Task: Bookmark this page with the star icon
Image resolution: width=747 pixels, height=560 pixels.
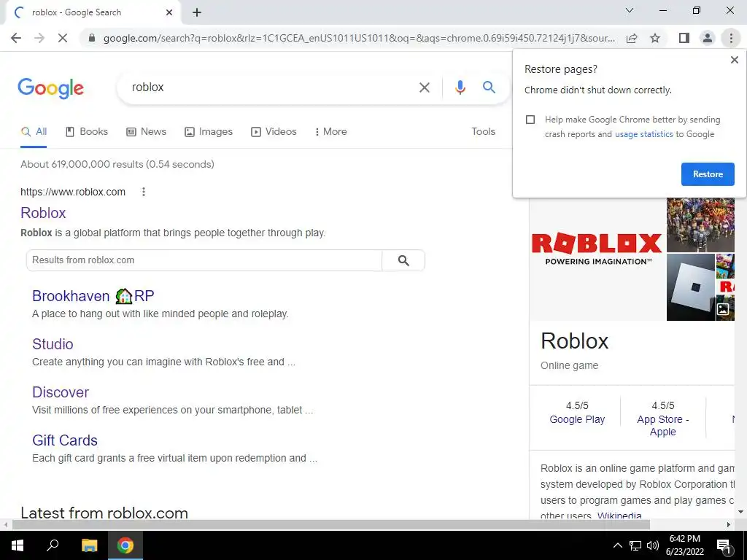Action: (655, 38)
